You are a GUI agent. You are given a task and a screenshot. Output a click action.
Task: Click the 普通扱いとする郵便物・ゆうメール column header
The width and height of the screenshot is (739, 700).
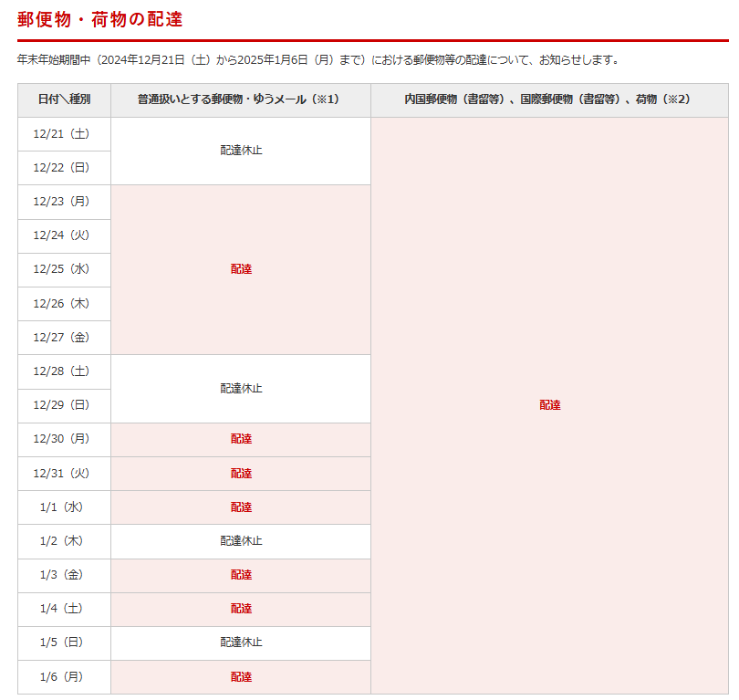pyautogui.click(x=241, y=99)
